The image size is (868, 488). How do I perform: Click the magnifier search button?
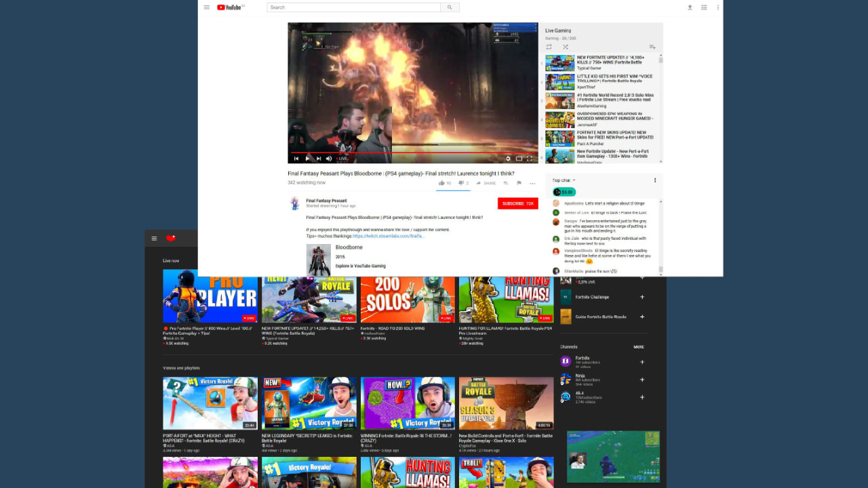click(x=450, y=7)
